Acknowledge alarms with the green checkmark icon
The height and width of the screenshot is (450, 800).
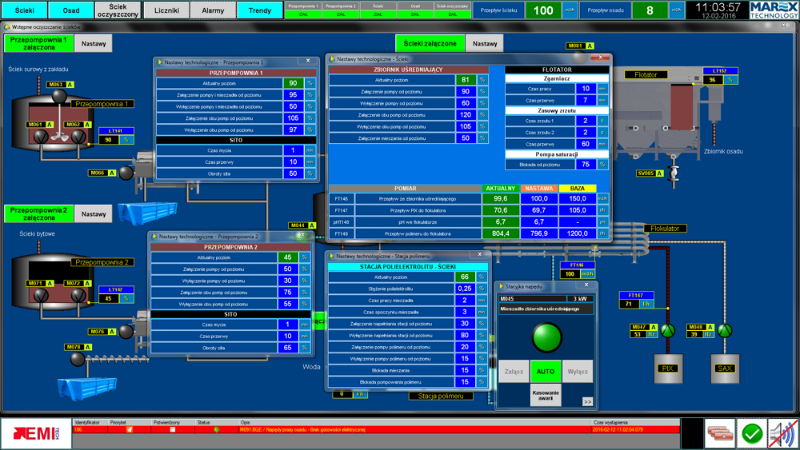click(x=751, y=433)
